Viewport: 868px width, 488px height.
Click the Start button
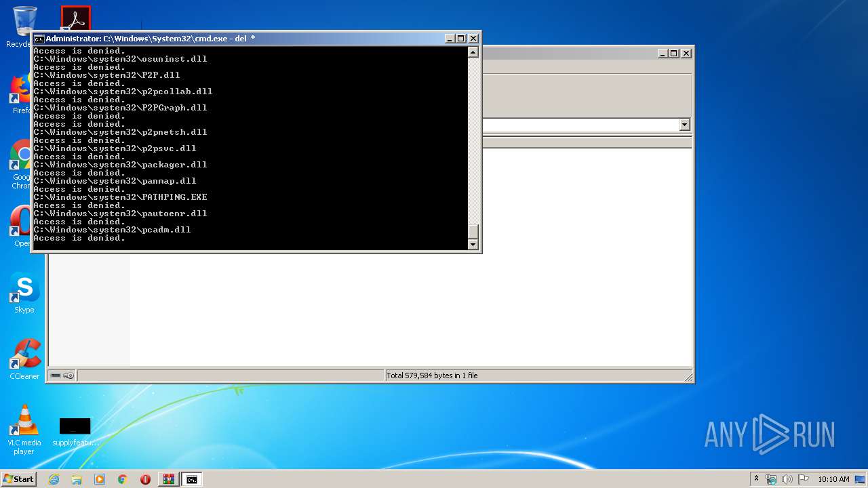(19, 479)
